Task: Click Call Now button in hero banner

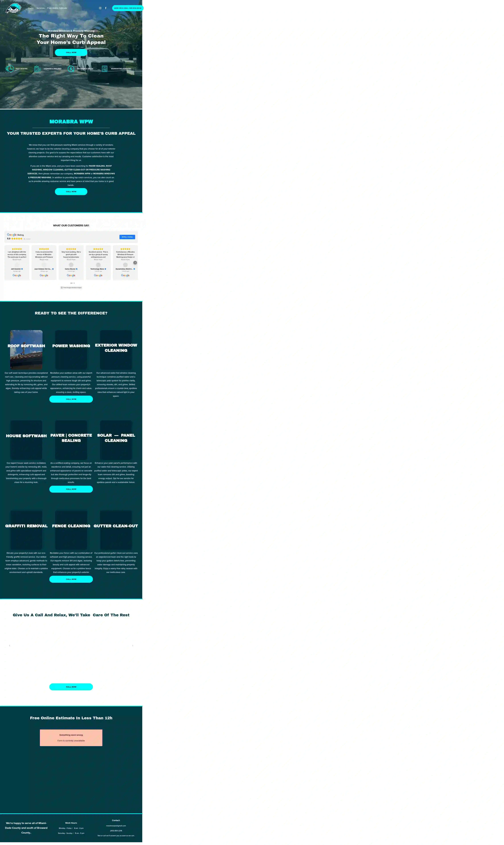Action: point(71,52)
